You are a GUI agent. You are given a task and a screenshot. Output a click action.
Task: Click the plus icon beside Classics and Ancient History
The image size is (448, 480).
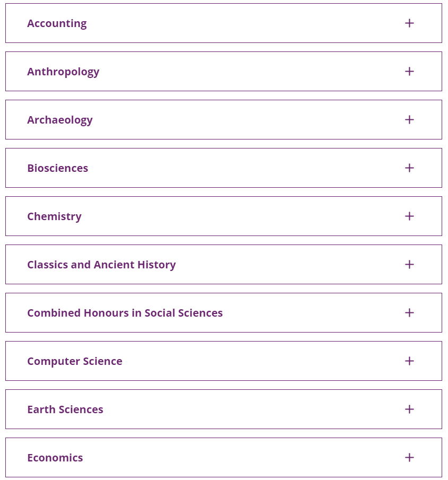coord(409,265)
